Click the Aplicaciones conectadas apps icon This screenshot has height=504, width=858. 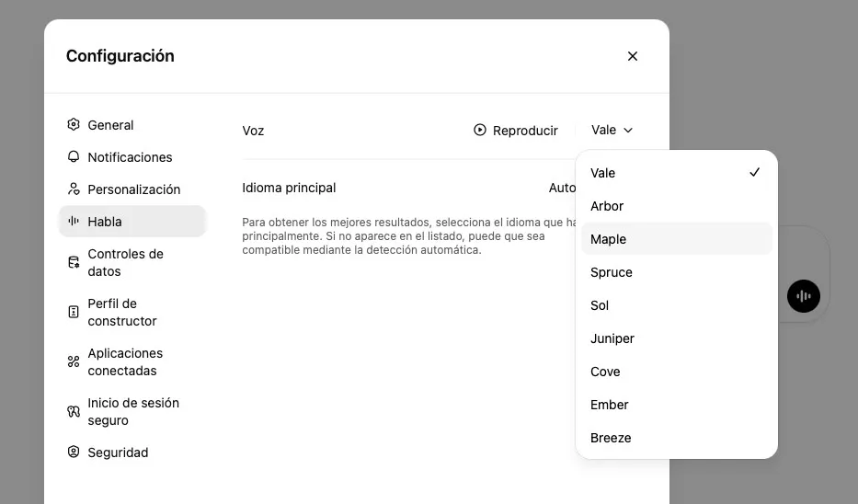tap(74, 361)
